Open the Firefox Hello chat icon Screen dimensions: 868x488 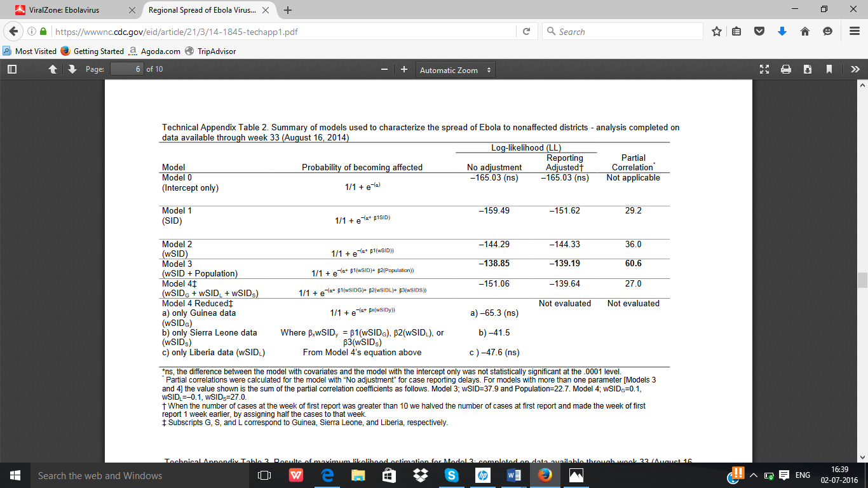(827, 31)
